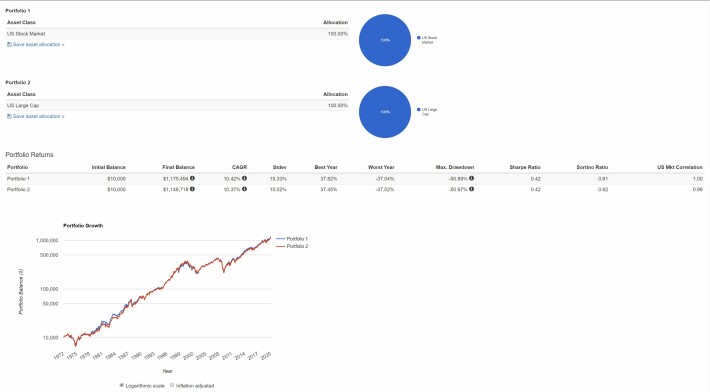Click the Stdev column header

279,167
